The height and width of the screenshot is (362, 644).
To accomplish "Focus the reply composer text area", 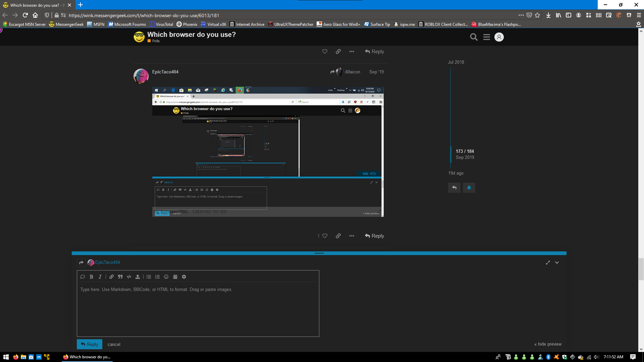I will (x=198, y=309).
